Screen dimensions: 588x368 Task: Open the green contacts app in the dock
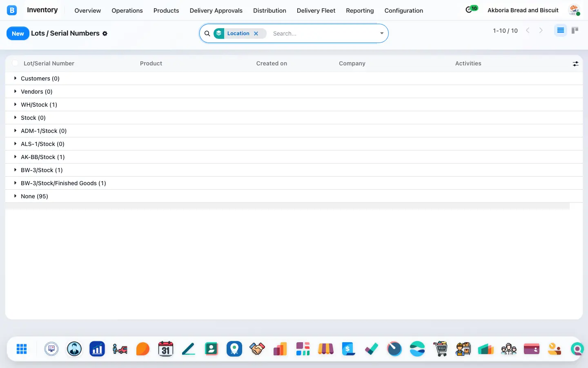(212, 349)
